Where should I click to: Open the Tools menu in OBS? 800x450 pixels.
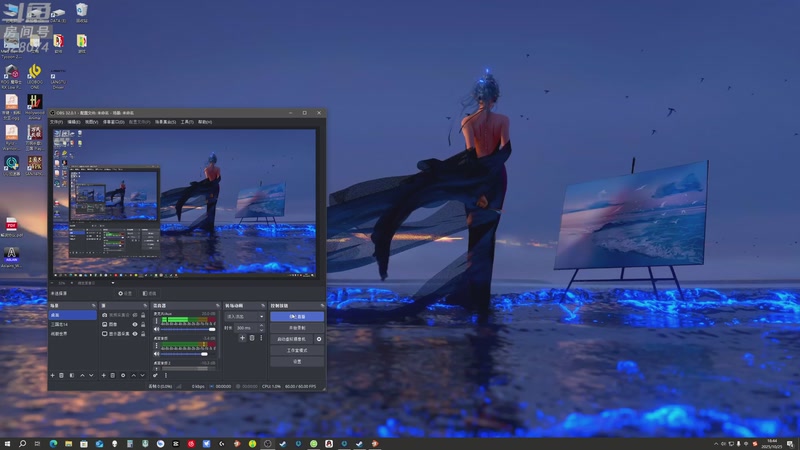pos(187,122)
